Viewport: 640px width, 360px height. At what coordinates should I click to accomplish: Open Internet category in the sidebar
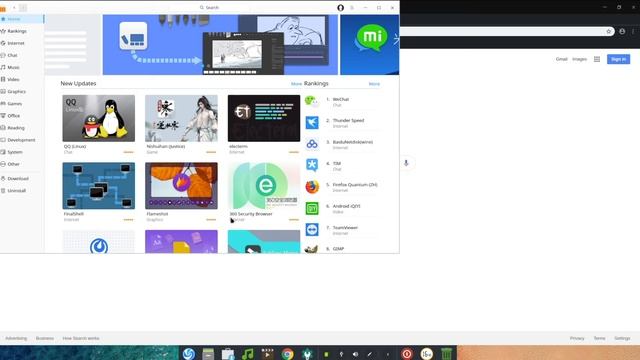pos(22,43)
